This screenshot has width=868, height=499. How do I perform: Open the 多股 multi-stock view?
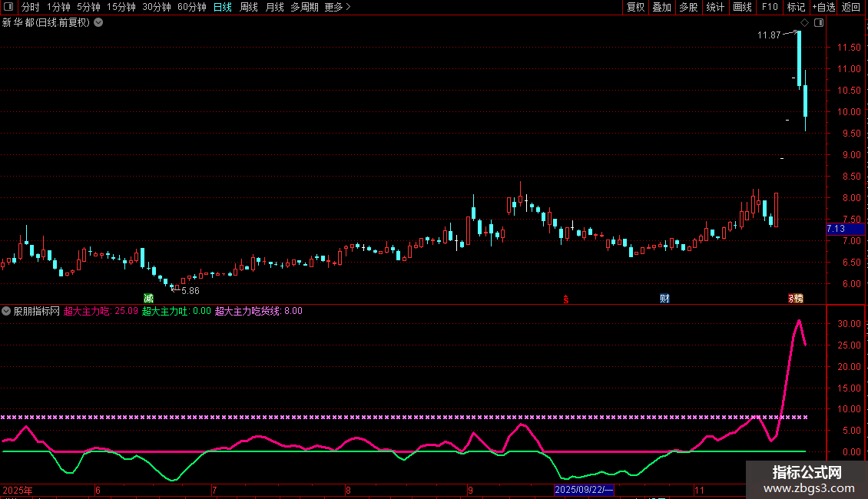688,7
